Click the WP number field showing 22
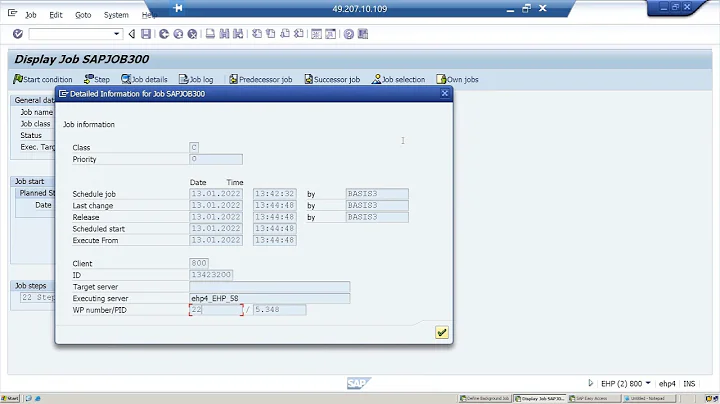This screenshot has width=720, height=404. [216, 310]
